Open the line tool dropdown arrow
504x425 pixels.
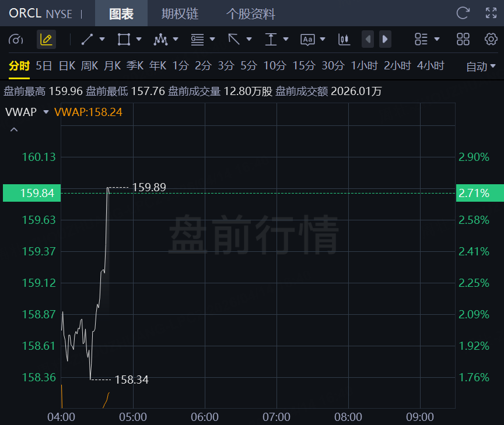pos(102,39)
